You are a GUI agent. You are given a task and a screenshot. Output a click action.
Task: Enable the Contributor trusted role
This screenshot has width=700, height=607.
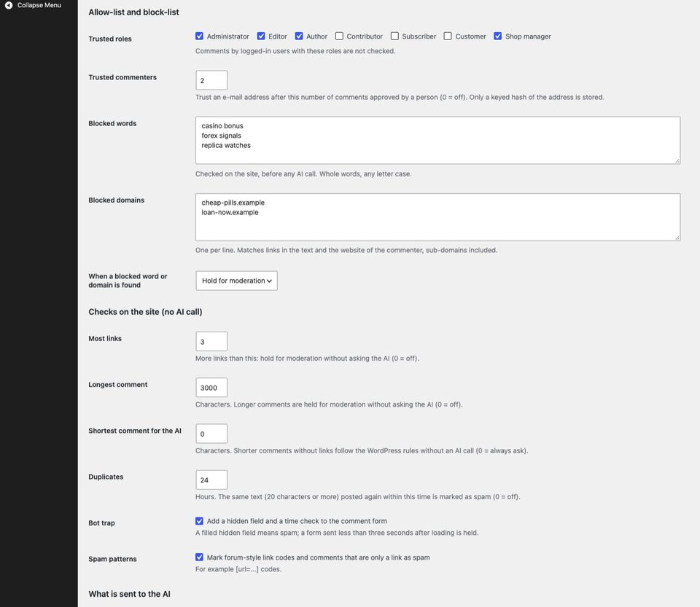click(x=339, y=36)
